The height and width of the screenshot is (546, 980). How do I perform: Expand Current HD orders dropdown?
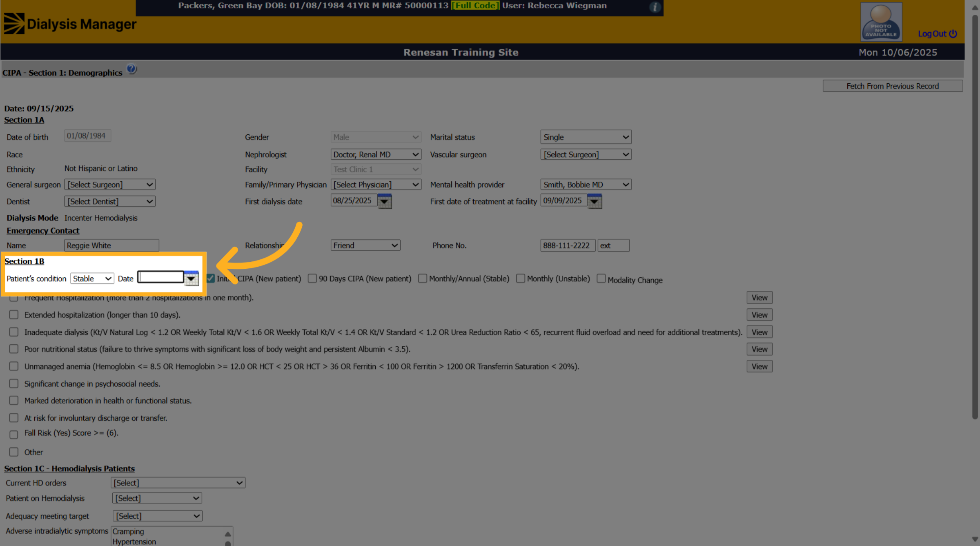point(178,483)
